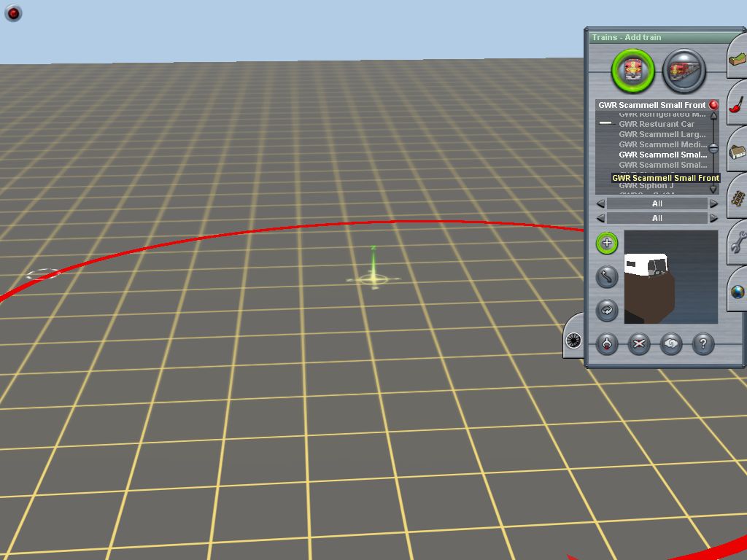The height and width of the screenshot is (560, 747).
Task: Click the Rotate train tool icon
Action: 607,310
